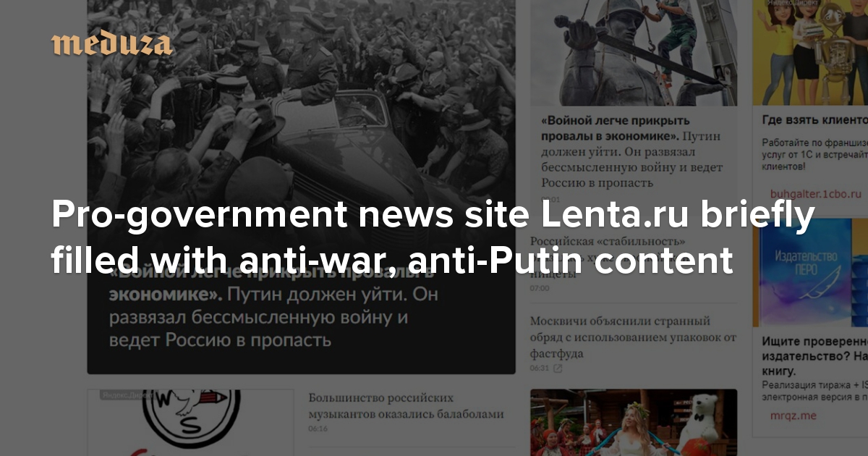This screenshot has width=868, height=456.
Task: Click the external link icon beside 06:31
Action: coord(558,368)
